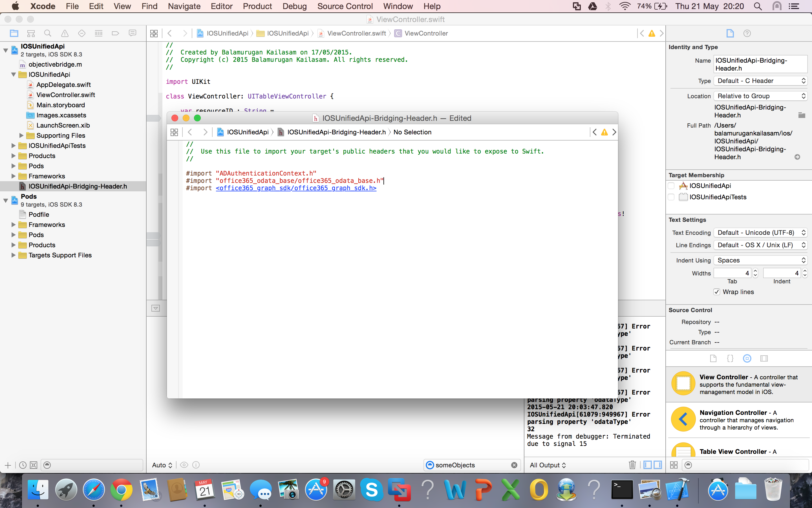Click the someObjects variable filter field

click(x=471, y=465)
